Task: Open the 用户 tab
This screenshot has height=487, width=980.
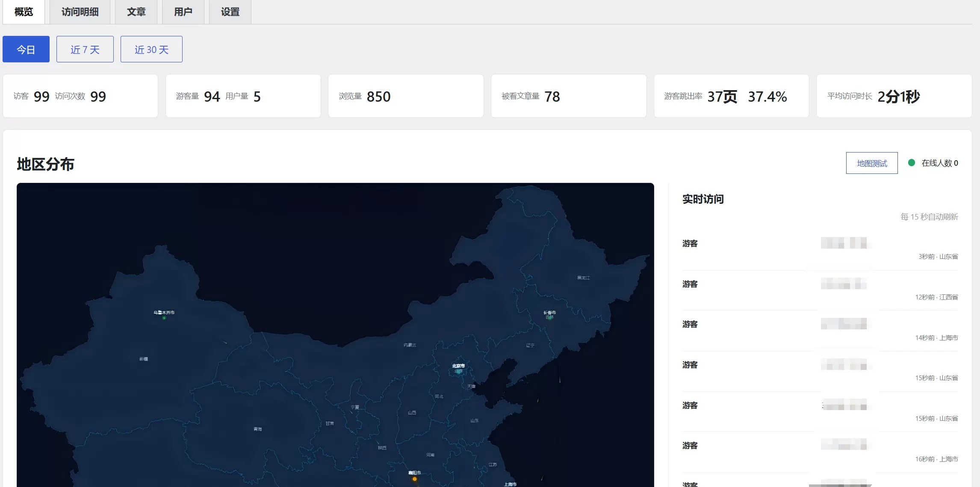Action: (x=183, y=12)
